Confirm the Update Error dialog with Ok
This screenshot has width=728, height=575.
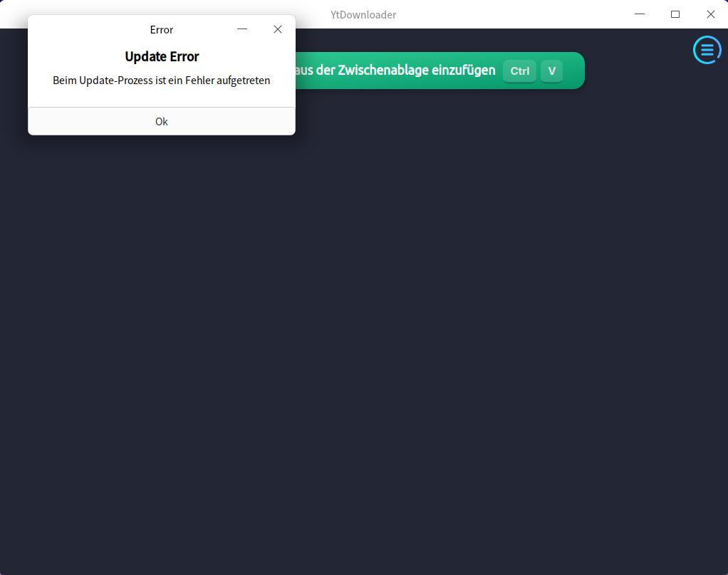coord(162,121)
